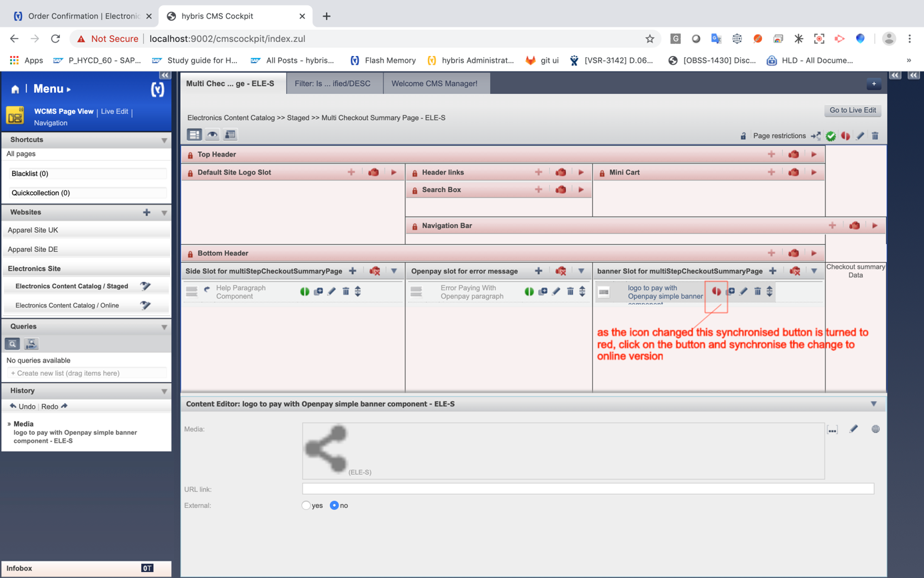Select the 'yes' External radio button
The image size is (924, 578).
click(x=306, y=505)
